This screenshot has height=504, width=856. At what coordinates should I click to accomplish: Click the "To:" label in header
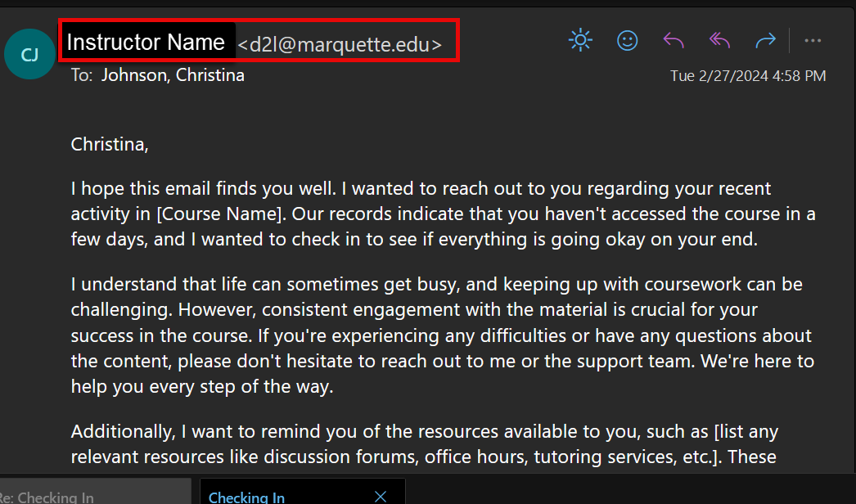pyautogui.click(x=82, y=75)
